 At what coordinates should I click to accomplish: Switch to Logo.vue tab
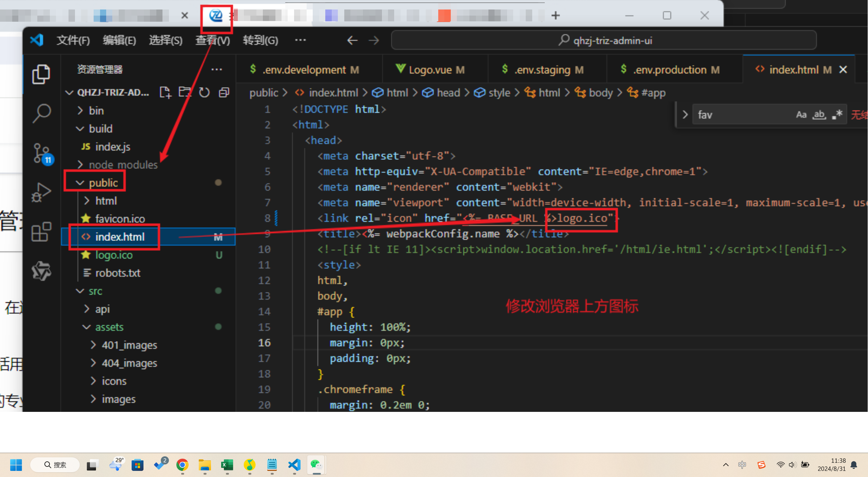coord(435,70)
